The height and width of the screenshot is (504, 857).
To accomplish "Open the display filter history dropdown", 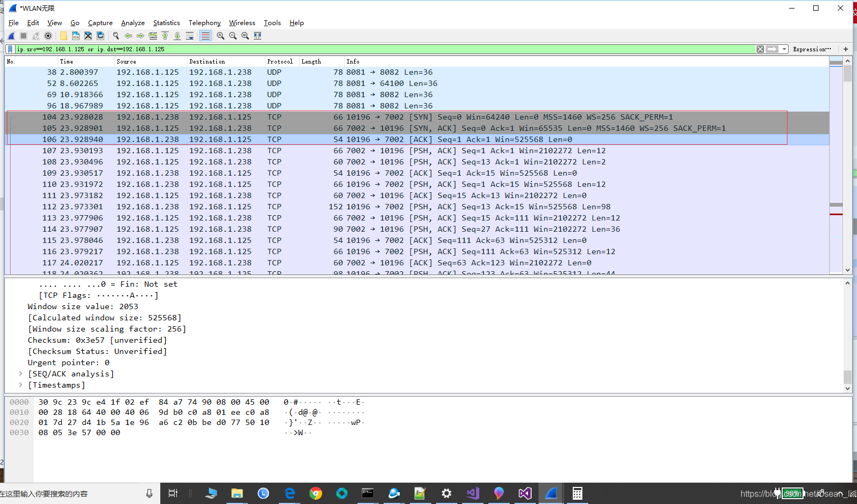I will (x=784, y=49).
